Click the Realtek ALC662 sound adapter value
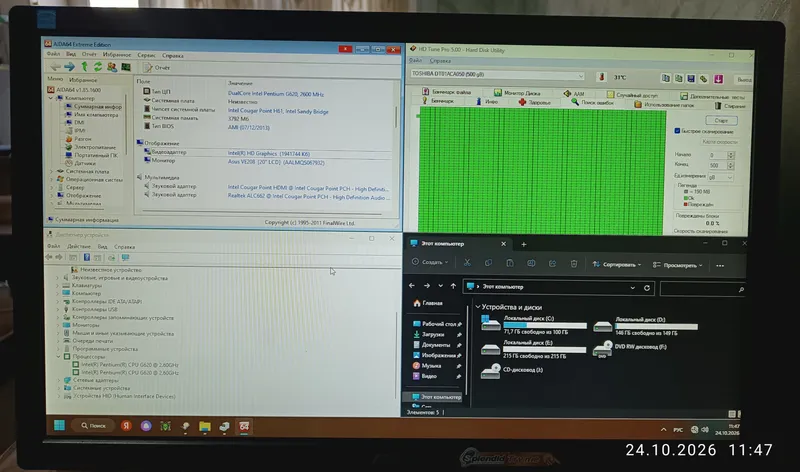 308,197
